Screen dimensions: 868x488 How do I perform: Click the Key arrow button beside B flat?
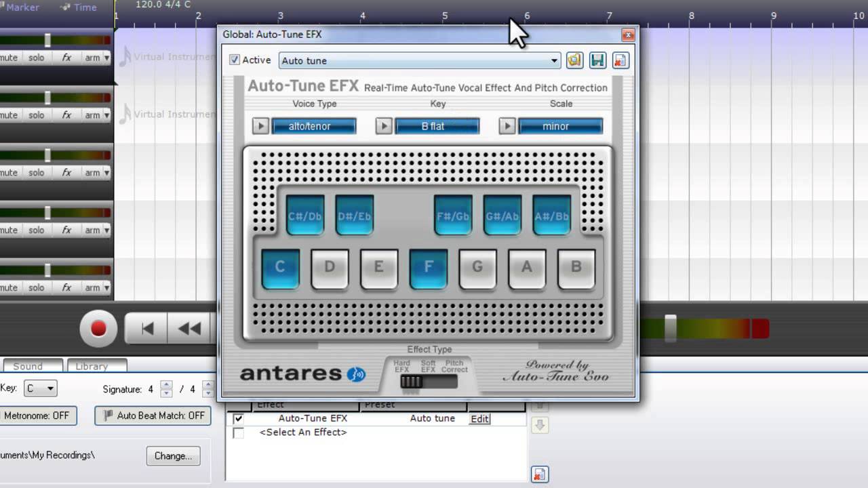(384, 126)
